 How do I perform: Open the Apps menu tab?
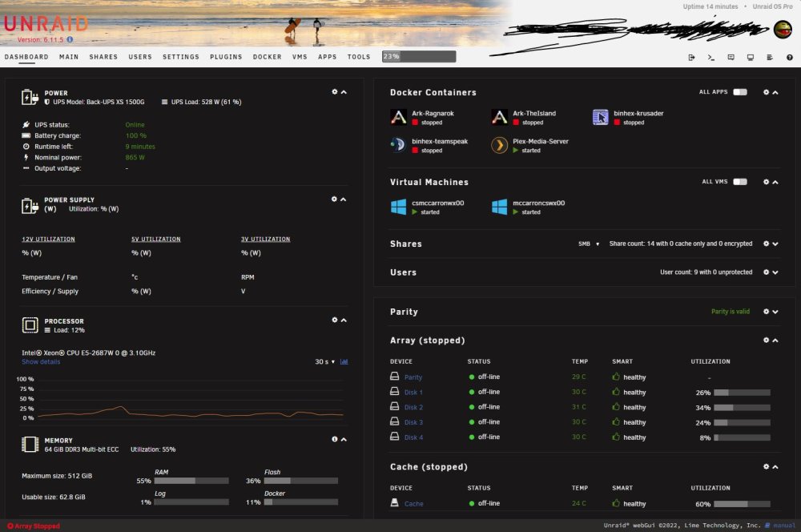(x=327, y=57)
